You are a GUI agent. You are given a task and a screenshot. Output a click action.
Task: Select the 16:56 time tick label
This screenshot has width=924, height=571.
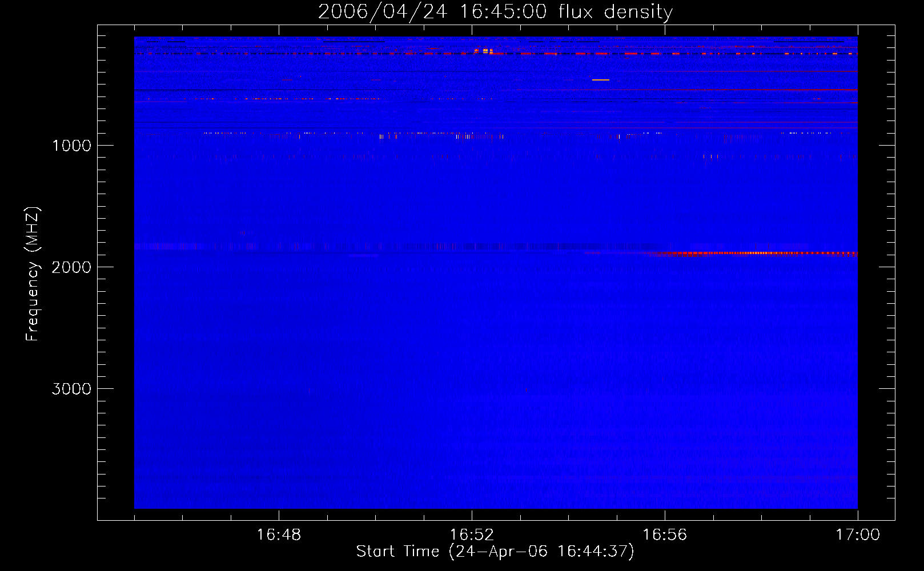[665, 535]
